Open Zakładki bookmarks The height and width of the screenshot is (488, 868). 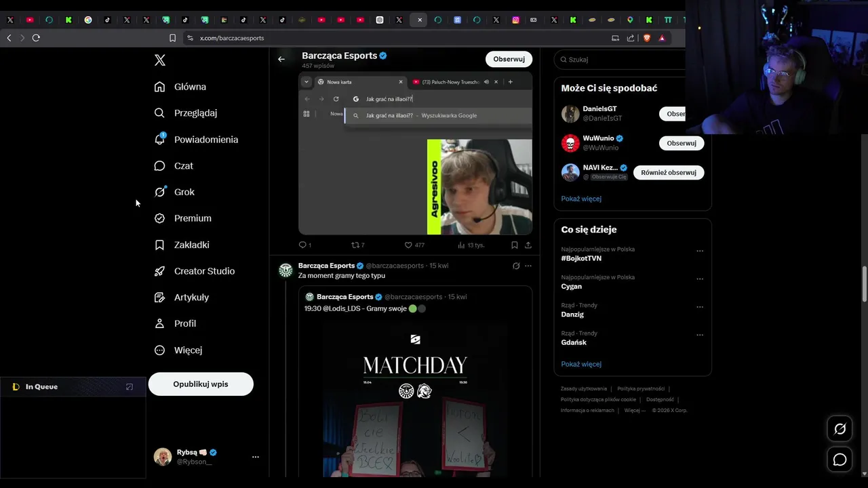pos(182,245)
